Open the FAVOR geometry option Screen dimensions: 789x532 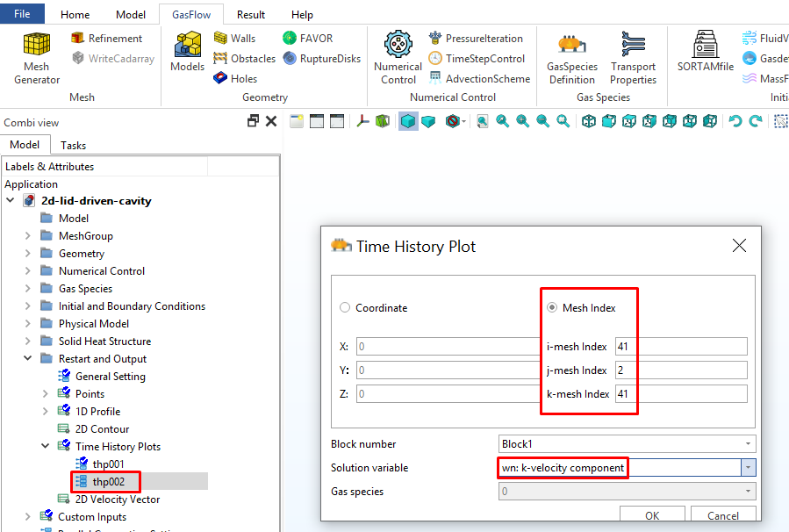307,38
